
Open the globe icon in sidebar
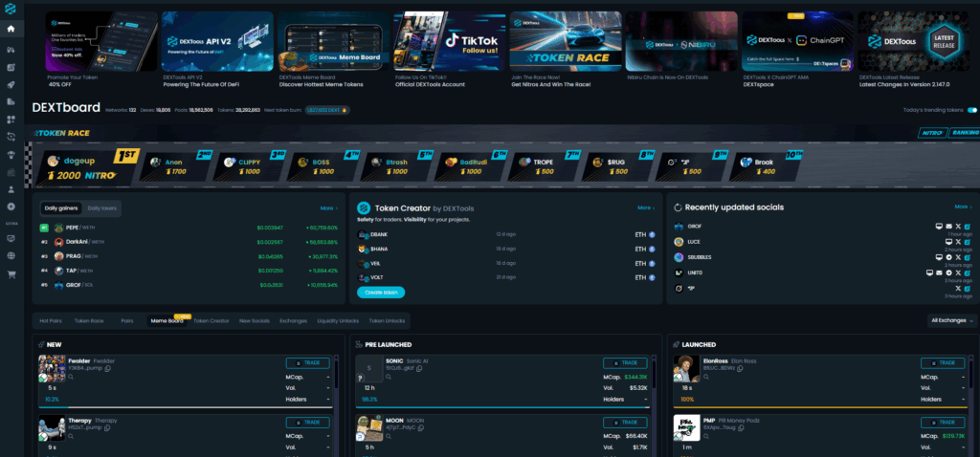(x=11, y=255)
